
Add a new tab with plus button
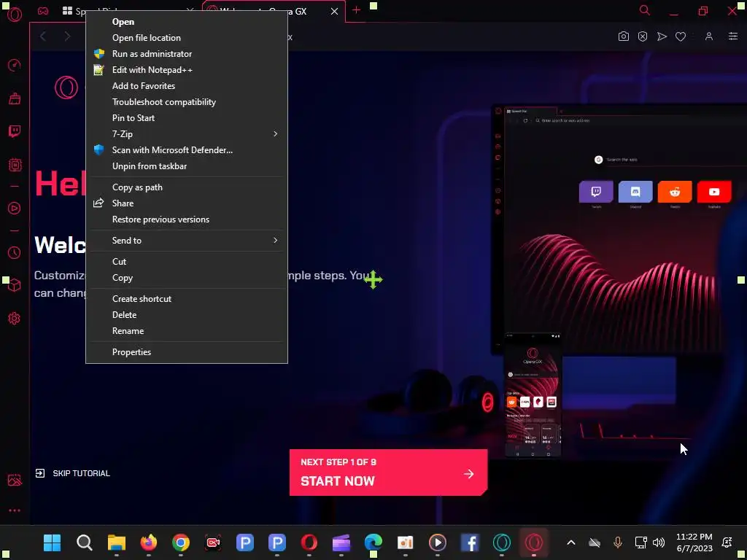pyautogui.click(x=356, y=10)
